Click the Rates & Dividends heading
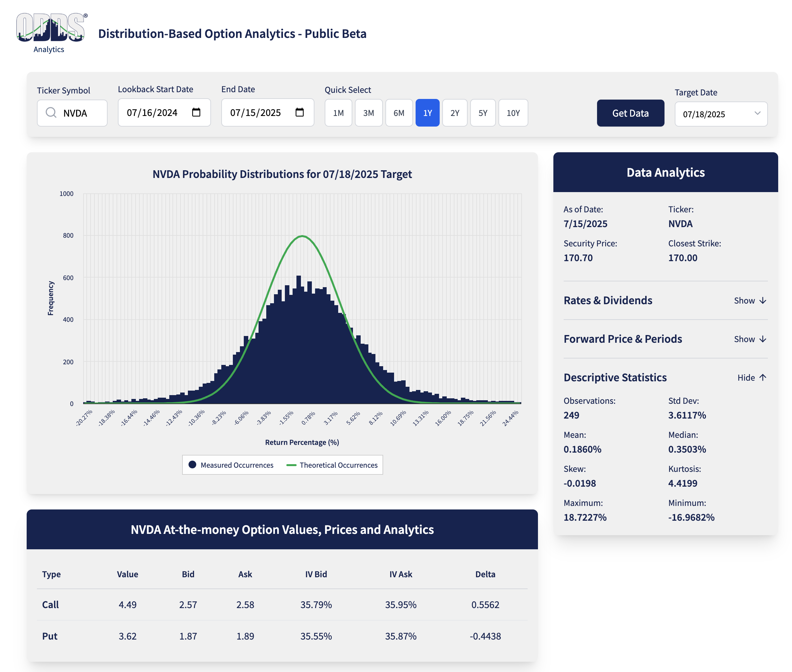 [x=608, y=300]
